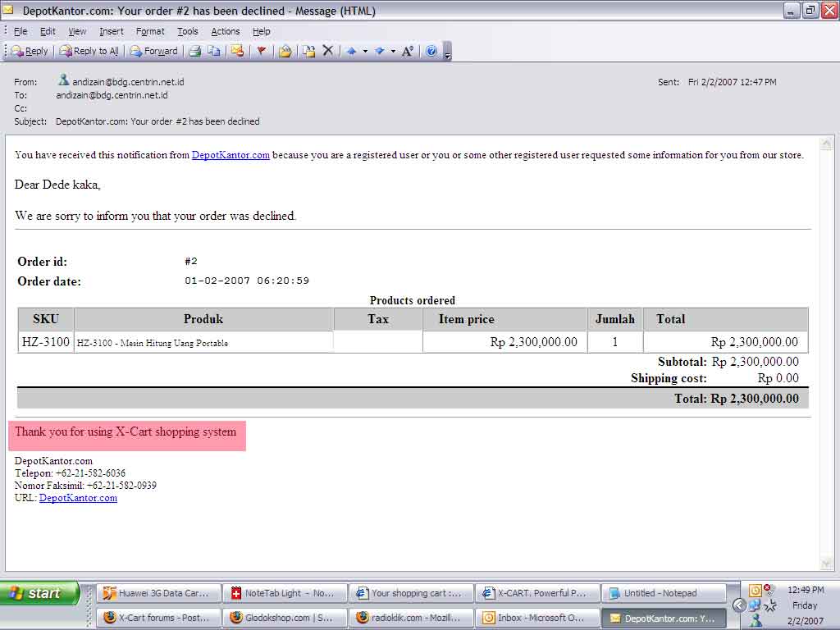Expand the Previous Item arrow dropdown
Viewport: 840px width, 630px height.
point(365,51)
